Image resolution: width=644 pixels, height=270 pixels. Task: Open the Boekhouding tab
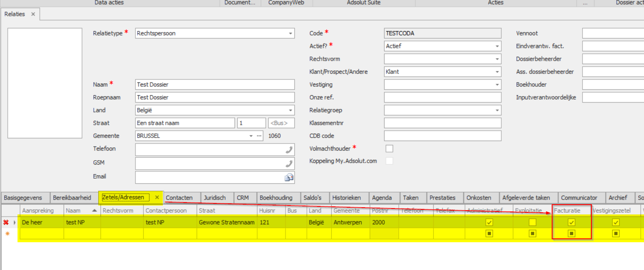pos(276,198)
